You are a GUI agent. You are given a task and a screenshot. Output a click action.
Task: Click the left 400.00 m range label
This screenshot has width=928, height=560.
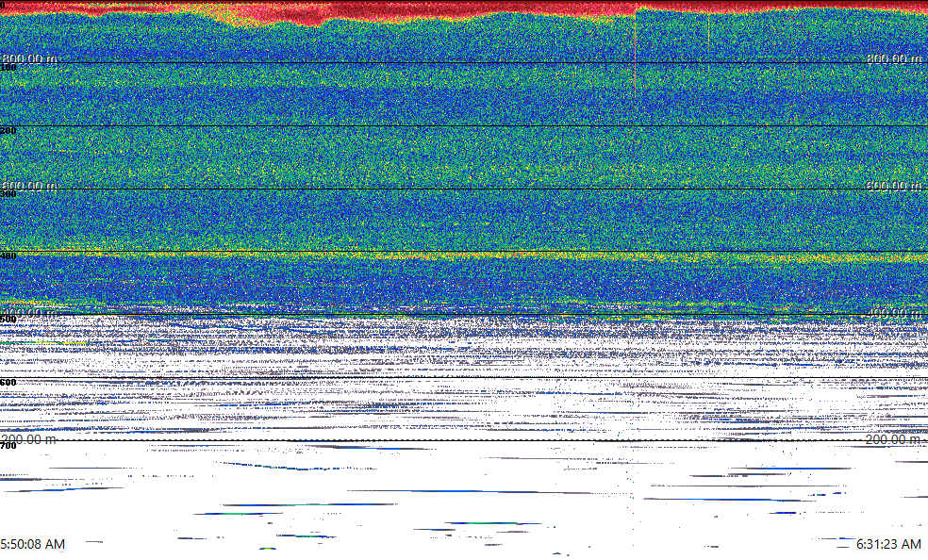tap(29, 312)
